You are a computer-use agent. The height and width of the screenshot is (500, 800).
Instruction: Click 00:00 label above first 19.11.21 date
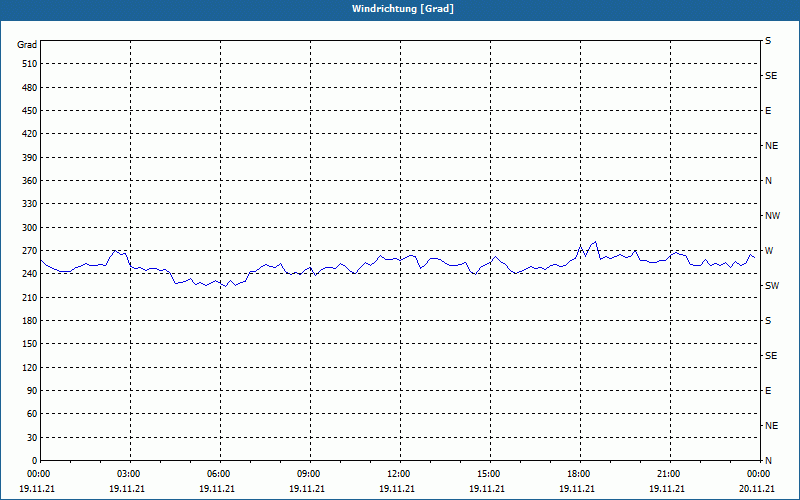(38, 474)
